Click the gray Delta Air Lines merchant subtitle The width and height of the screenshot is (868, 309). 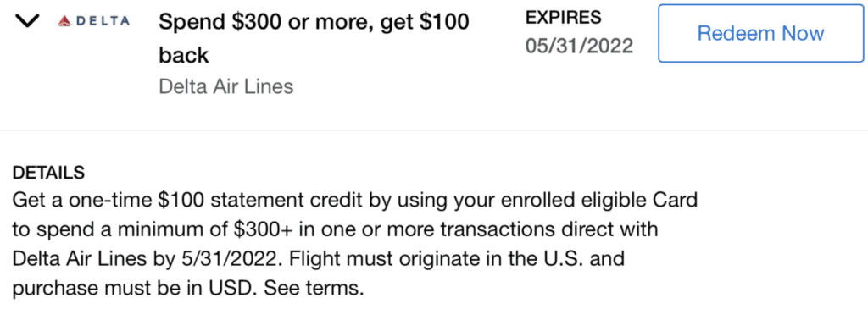(x=225, y=87)
